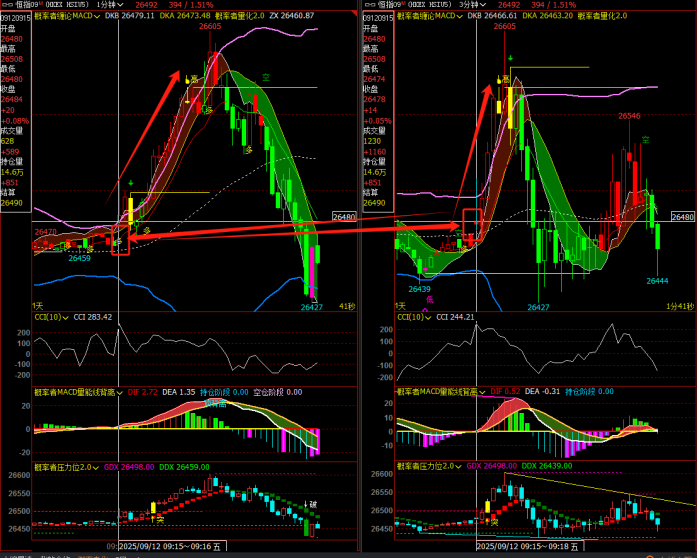The width and height of the screenshot is (698, 558).
Task: Click the green 空 signal on right chart
Action: pyautogui.click(x=645, y=138)
